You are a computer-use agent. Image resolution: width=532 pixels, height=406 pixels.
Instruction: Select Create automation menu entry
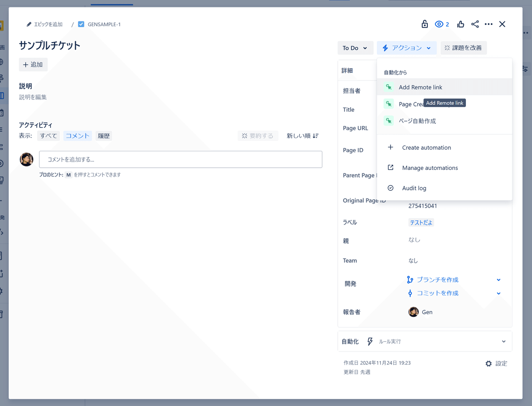point(445,147)
